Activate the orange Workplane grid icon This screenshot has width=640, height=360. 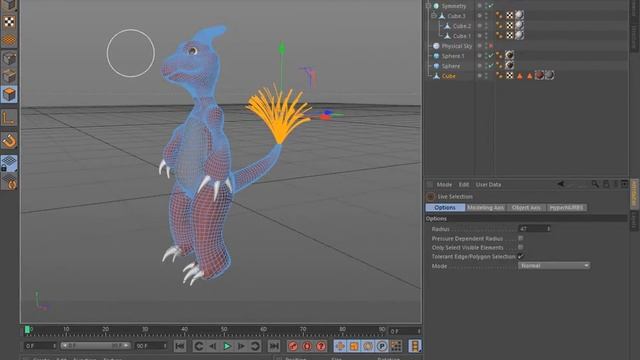point(9,40)
